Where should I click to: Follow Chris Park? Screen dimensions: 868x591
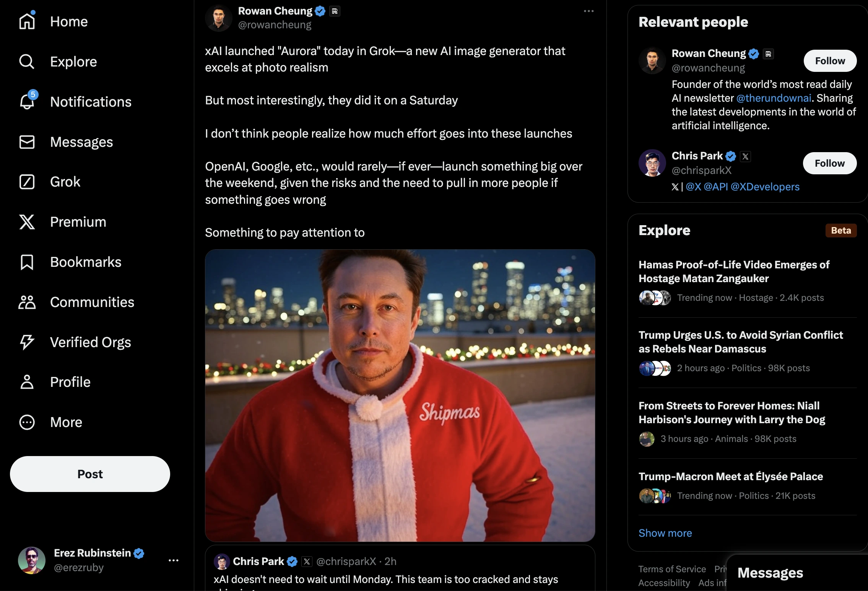coord(829,163)
